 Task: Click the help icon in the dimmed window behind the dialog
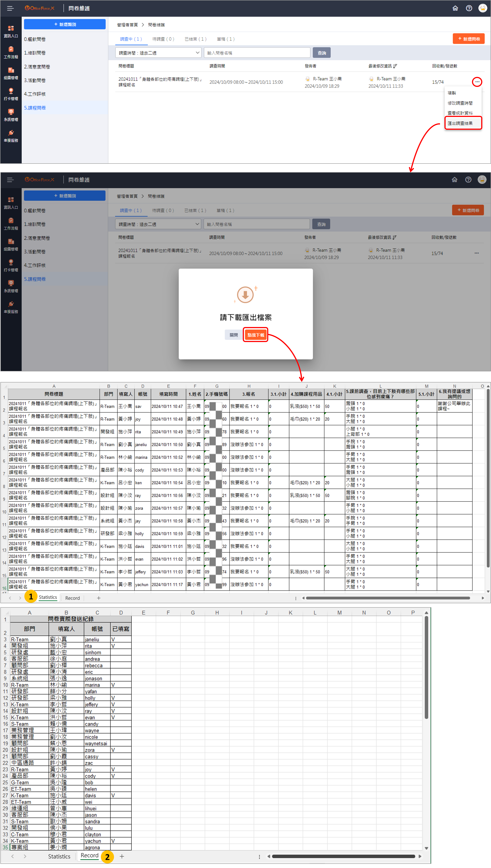coord(468,180)
